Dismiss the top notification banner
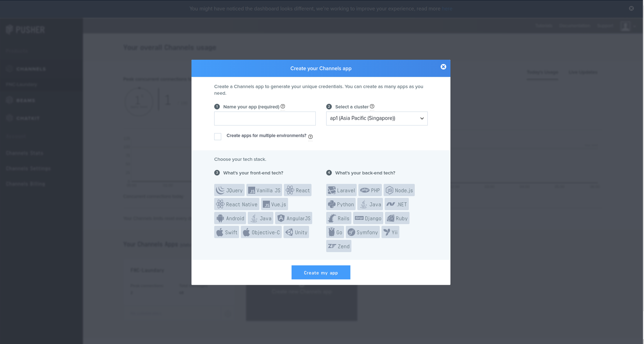Viewport: 644px width, 344px height. click(631, 8)
